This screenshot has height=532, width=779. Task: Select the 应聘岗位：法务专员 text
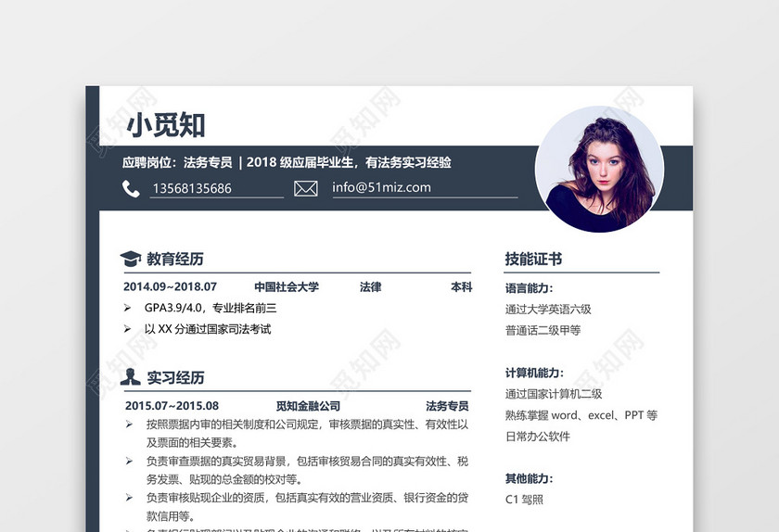tap(177, 162)
